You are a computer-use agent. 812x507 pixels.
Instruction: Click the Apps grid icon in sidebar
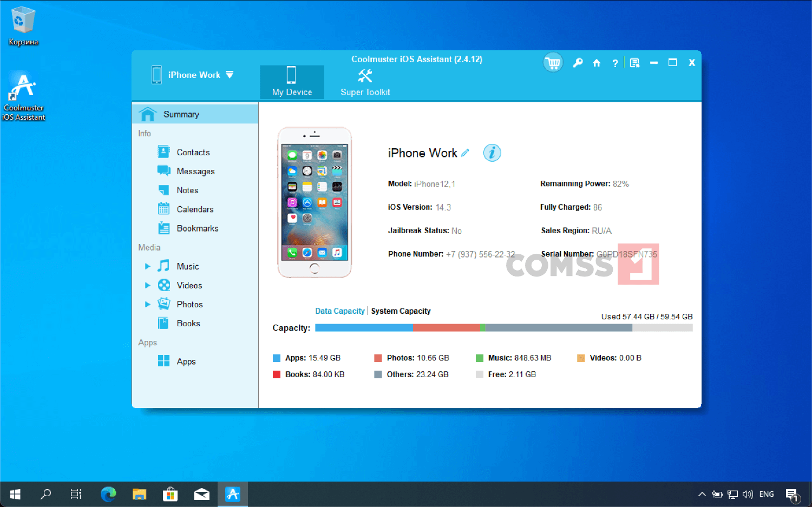(163, 361)
